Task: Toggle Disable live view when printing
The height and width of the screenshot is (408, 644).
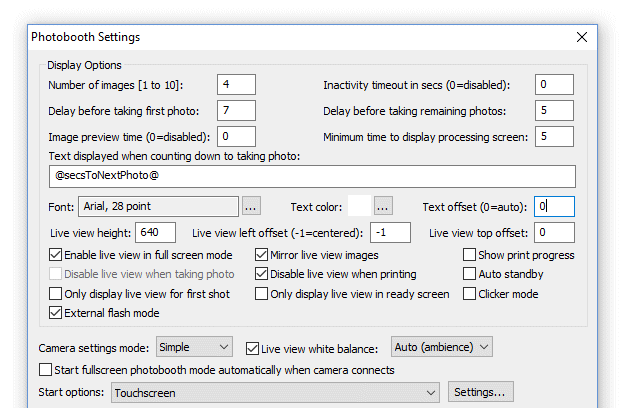Action: click(x=262, y=274)
